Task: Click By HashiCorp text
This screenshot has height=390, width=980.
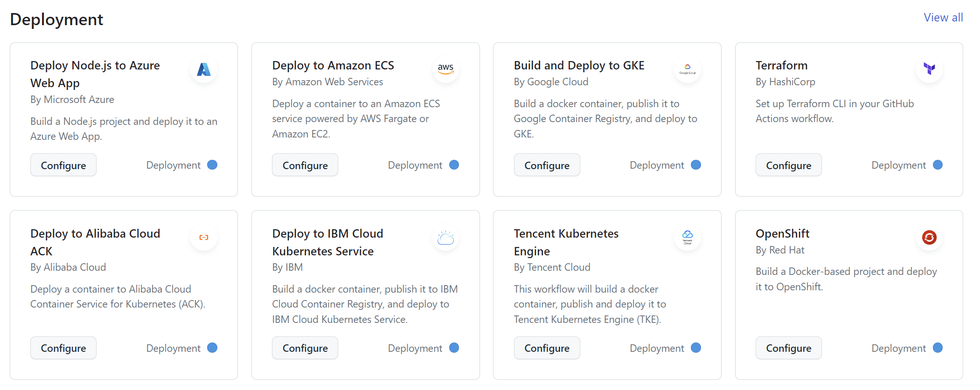Action: click(785, 82)
